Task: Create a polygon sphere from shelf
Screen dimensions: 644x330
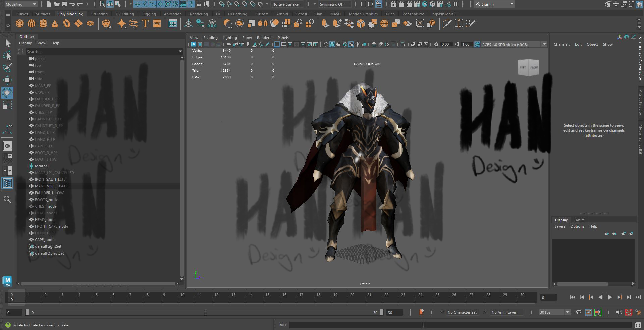Action: pos(20,23)
